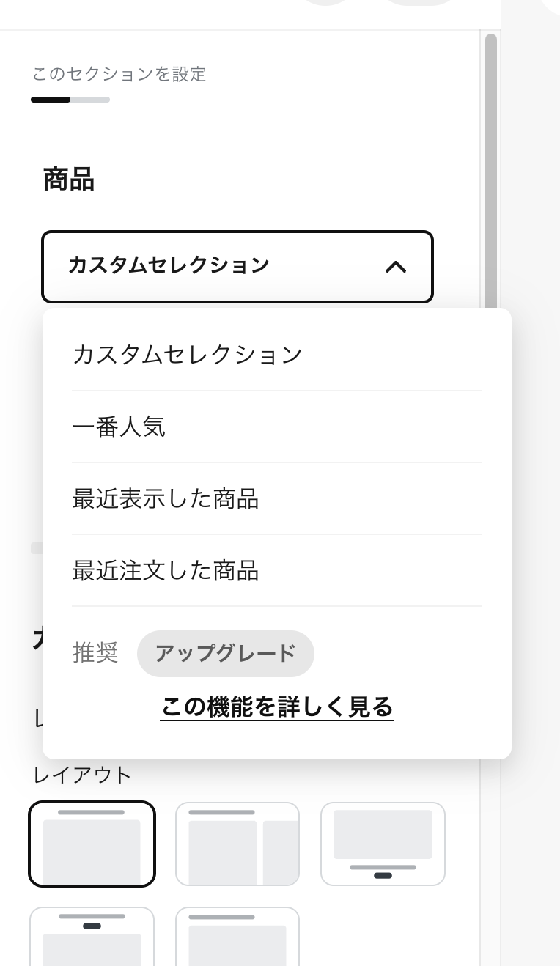Select 最近注文した商品 entry
Screen dimensions: 560x966
[x=165, y=571]
